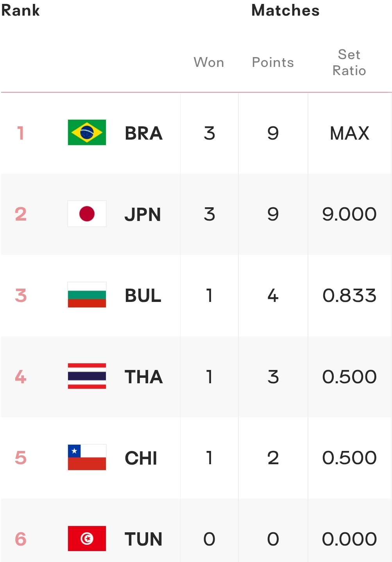392x562 pixels.
Task: Click the Brazil flag icon
Action: point(87,133)
